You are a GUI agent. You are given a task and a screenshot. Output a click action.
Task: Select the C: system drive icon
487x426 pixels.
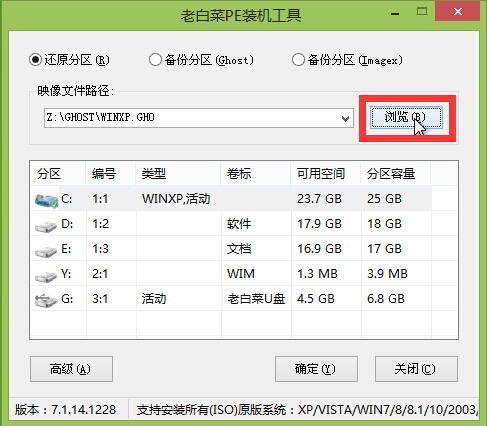pyautogui.click(x=47, y=200)
